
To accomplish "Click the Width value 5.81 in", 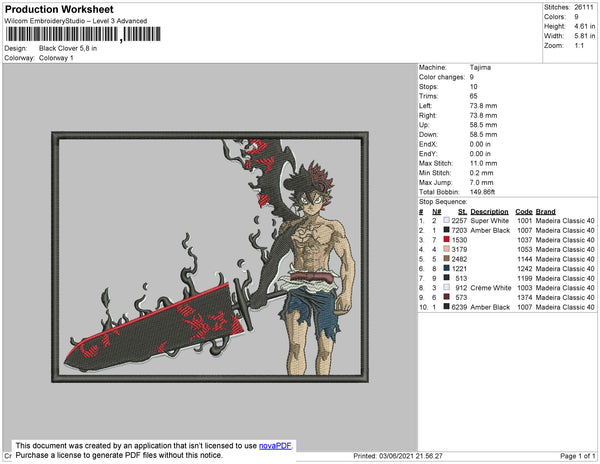I will tap(585, 36).
